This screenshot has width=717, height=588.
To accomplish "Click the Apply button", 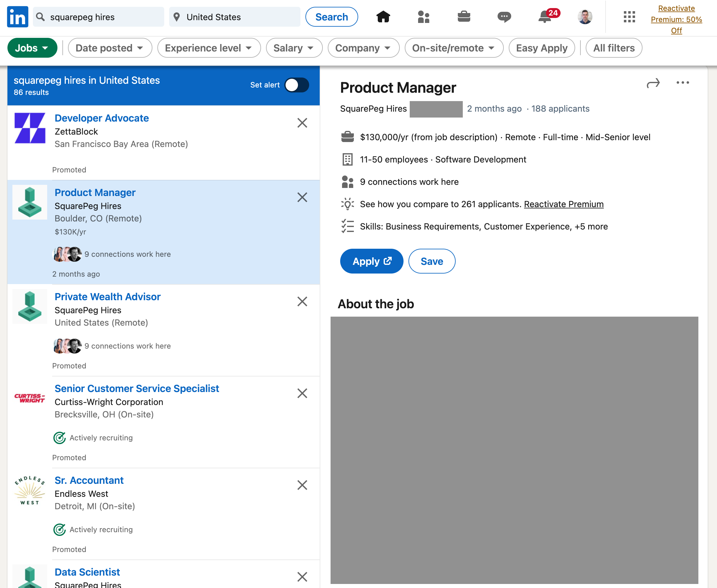I will tap(372, 261).
